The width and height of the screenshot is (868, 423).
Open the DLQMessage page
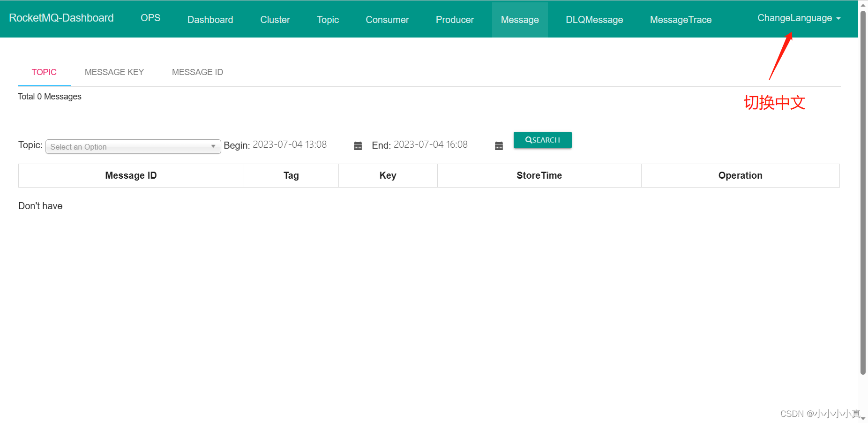click(594, 20)
